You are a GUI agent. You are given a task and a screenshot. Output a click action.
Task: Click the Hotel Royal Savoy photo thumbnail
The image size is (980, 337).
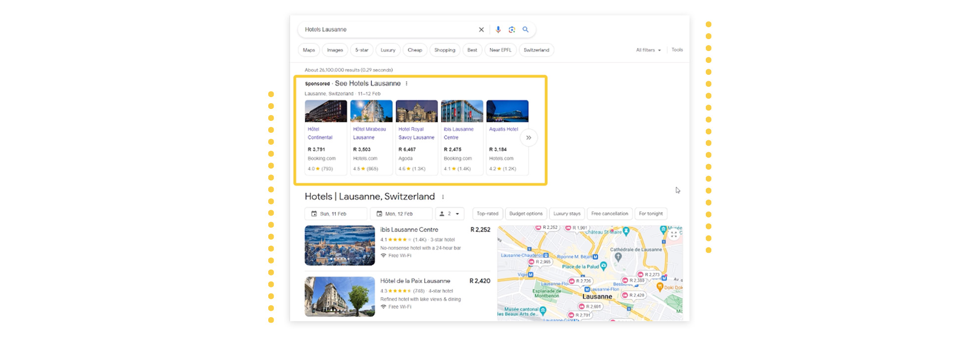[x=417, y=111]
